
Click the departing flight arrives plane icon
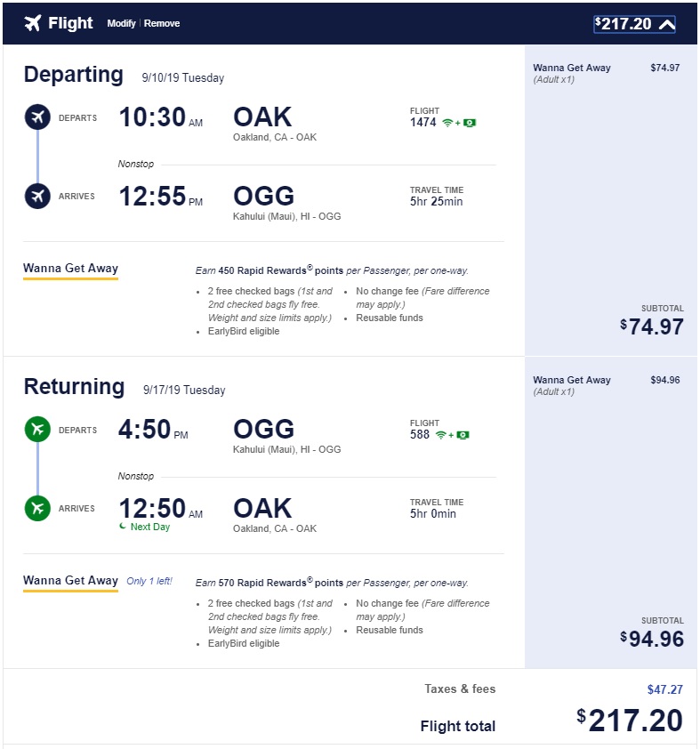(x=37, y=196)
